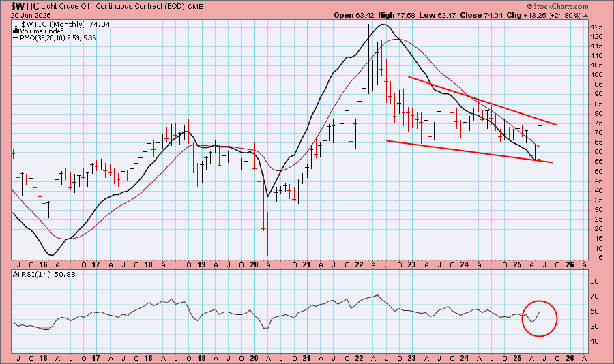Viewport: 614px width, 364px height.
Task: Click the red circle on the RSI panel
Action: tap(540, 318)
